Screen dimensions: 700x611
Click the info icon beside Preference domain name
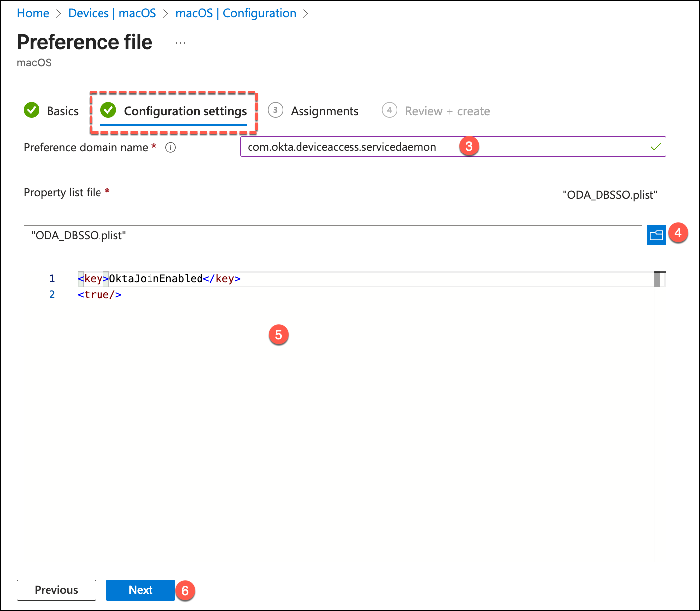[170, 148]
